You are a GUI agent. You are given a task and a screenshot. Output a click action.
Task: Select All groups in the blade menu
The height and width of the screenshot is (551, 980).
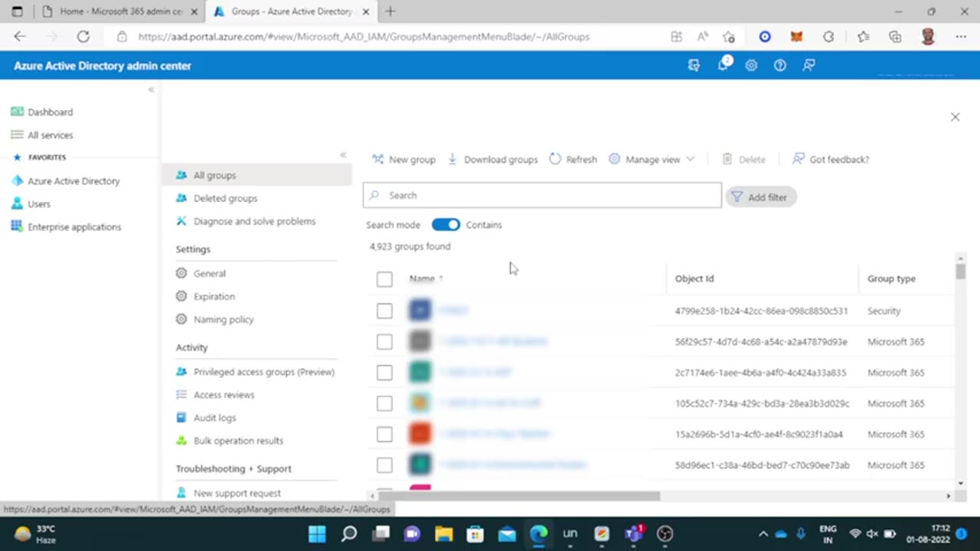click(x=257, y=175)
